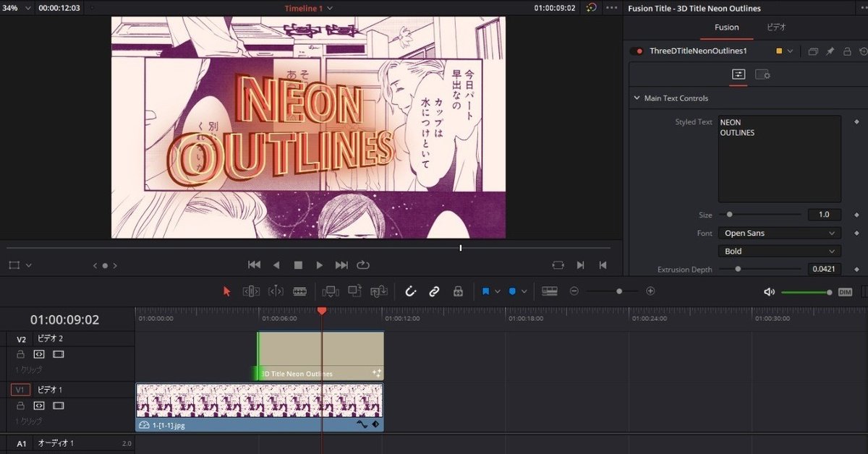Viewport: 868px width, 454px height.
Task: Click the viewer bypass color grades icon
Action: [592, 8]
